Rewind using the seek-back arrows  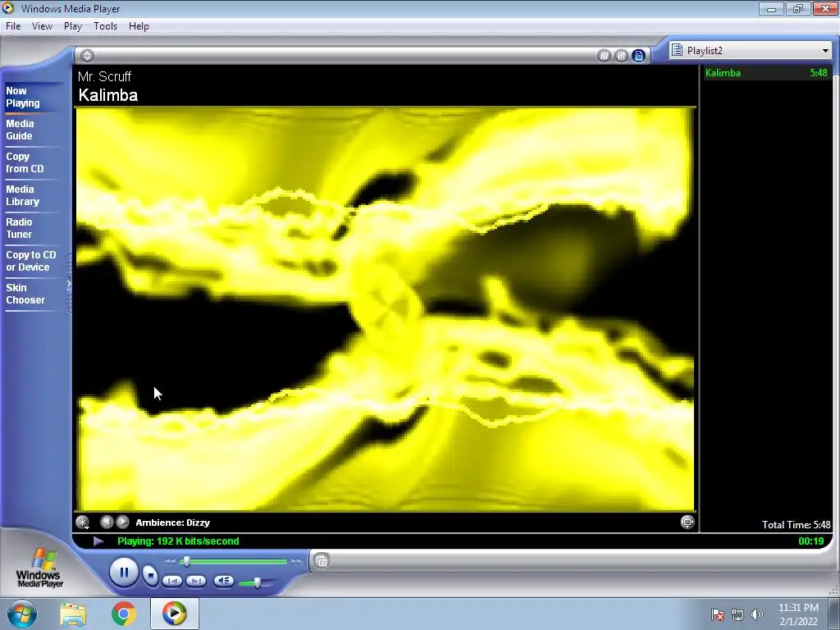tap(170, 561)
